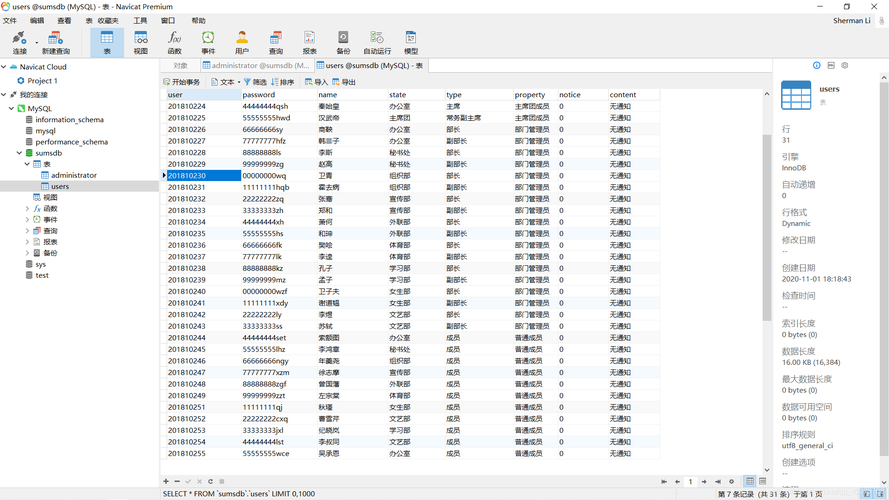Click the page number field showing 1
Screen dimensions: 889x500
691,481
